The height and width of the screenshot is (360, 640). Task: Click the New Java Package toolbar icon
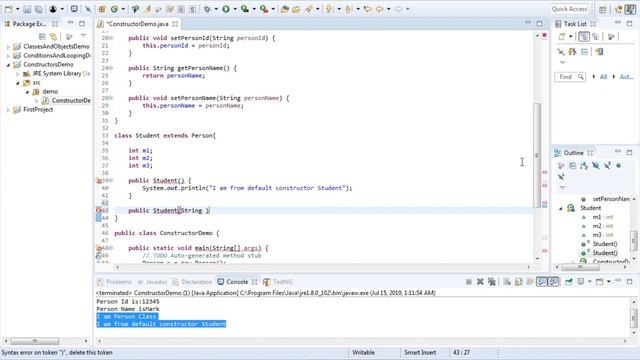[102, 9]
